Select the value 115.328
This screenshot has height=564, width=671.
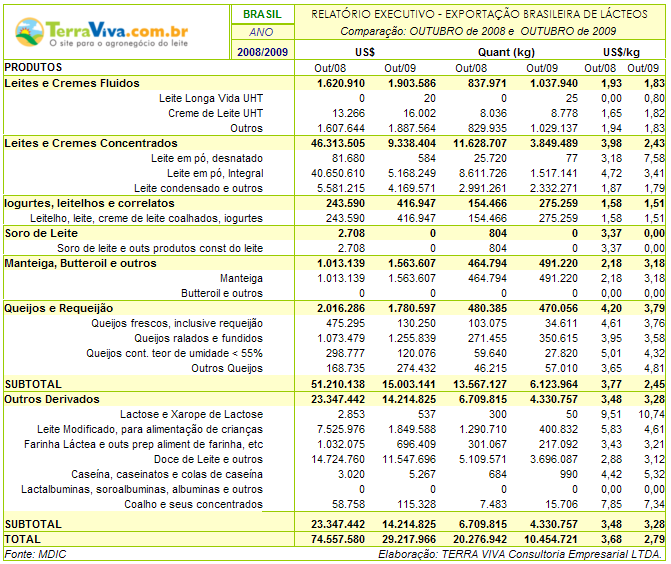click(x=416, y=504)
